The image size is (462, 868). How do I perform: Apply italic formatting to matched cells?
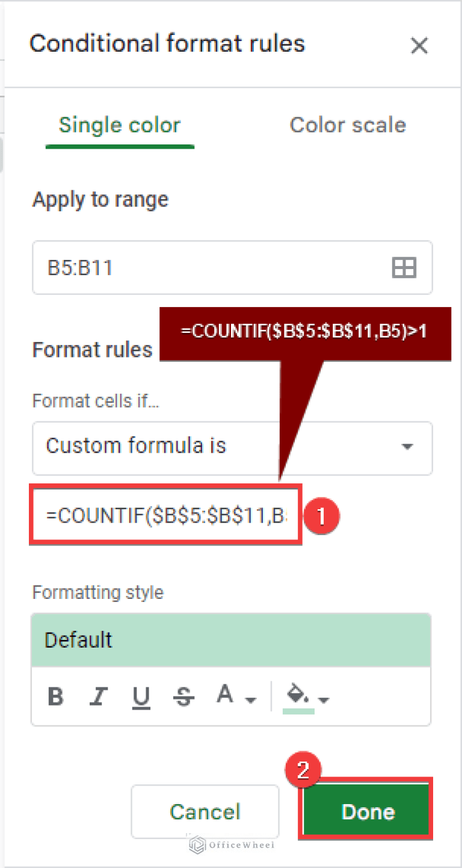[x=98, y=696]
